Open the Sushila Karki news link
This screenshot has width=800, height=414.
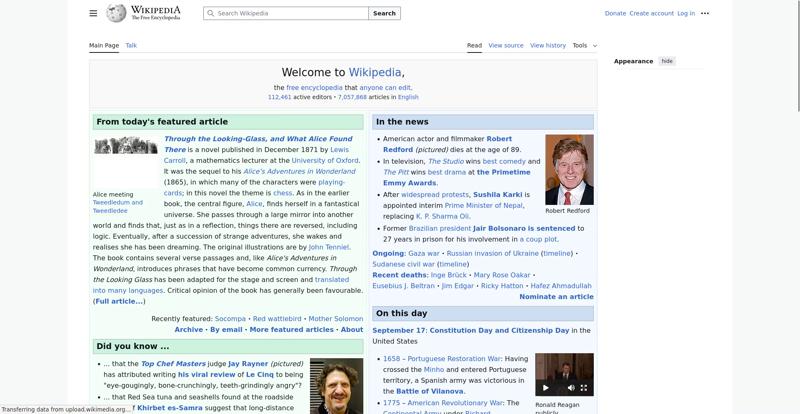pos(497,194)
